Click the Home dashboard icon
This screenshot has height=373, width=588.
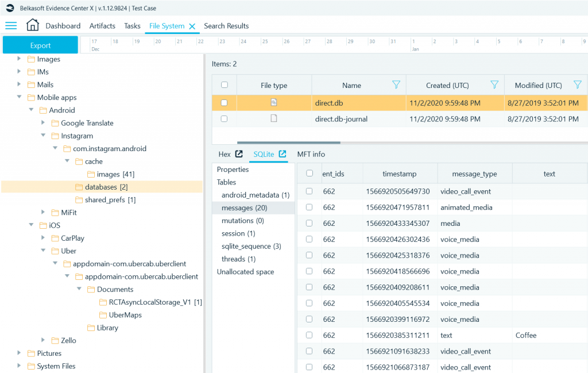tap(33, 25)
